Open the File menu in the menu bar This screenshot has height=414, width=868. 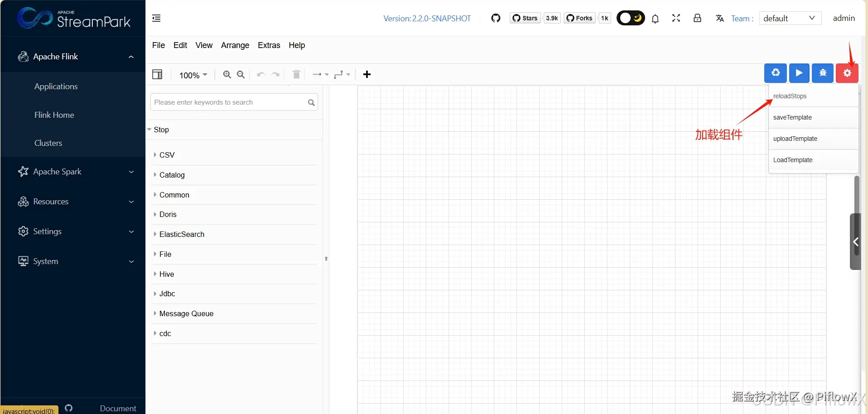(x=159, y=45)
